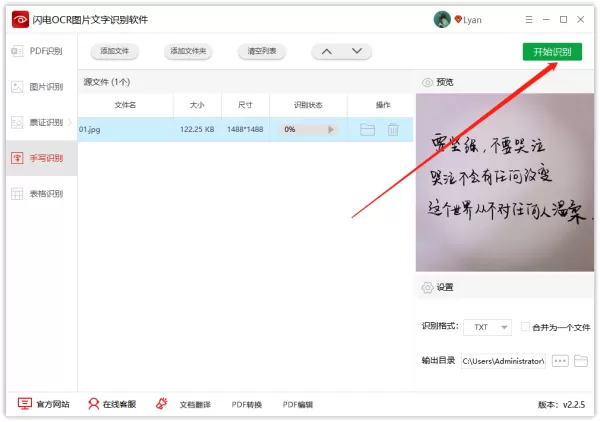Select 表格识别 in the sidebar
The image size is (600, 422).
[x=41, y=194]
